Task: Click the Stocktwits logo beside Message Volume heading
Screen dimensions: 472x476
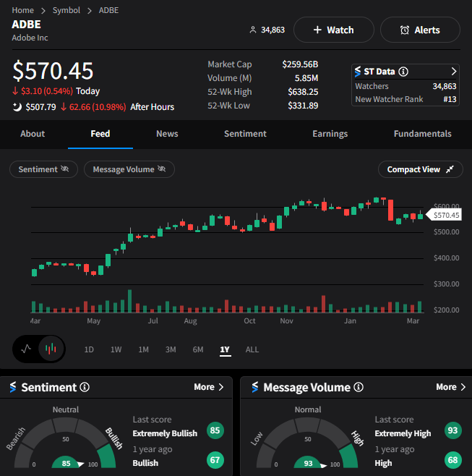Action: pyautogui.click(x=255, y=387)
